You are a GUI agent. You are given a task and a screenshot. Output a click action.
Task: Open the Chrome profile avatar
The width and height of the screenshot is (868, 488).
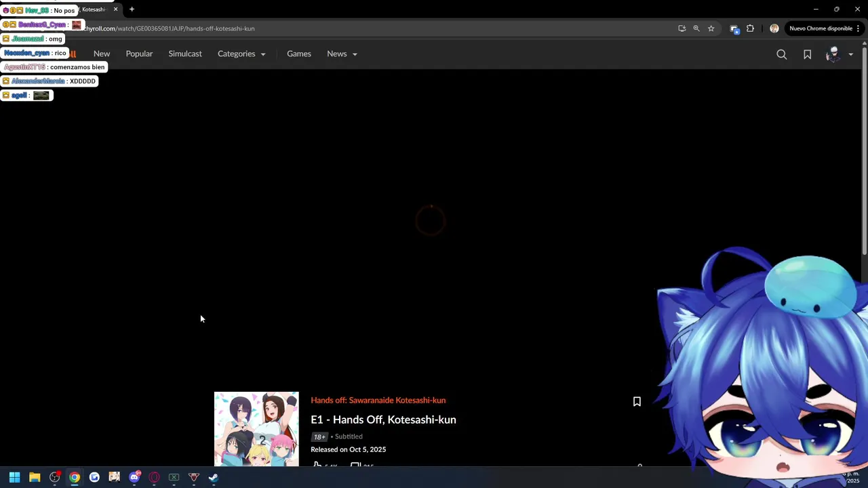774,28
